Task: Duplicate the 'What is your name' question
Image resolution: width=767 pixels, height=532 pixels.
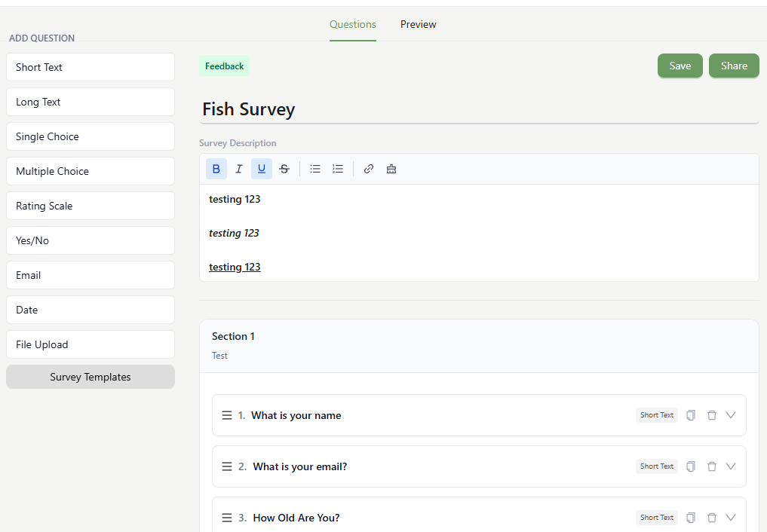Action: click(x=691, y=415)
